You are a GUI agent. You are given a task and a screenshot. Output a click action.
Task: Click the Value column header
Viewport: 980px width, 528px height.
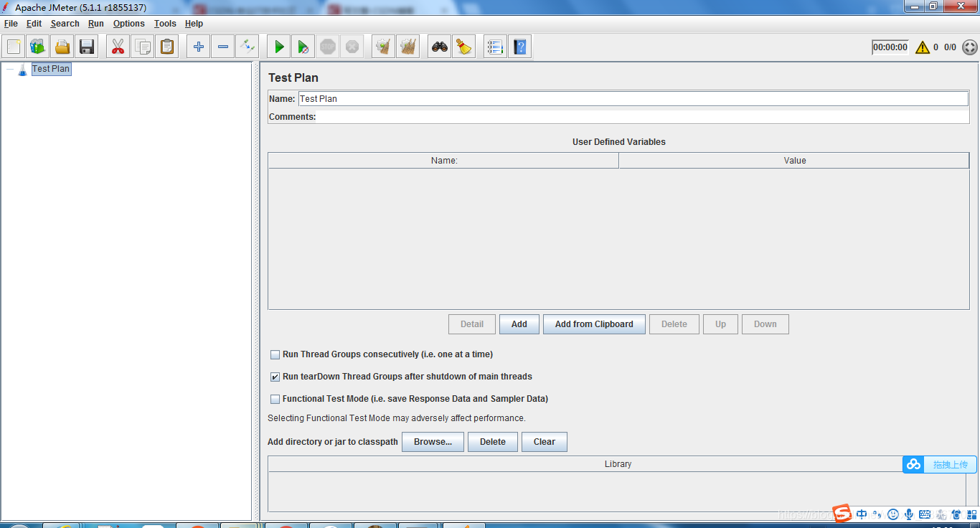(794, 161)
